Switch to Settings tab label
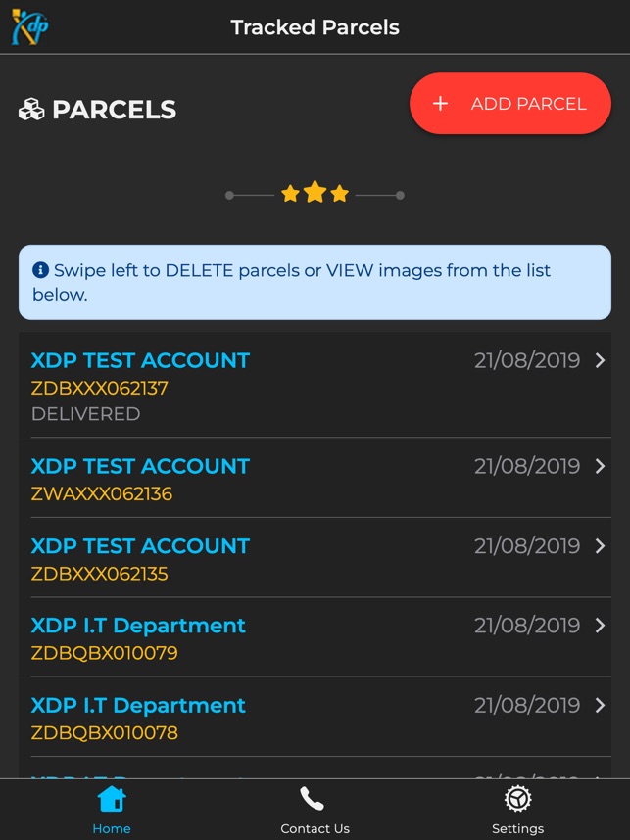The width and height of the screenshot is (630, 840). [x=517, y=828]
